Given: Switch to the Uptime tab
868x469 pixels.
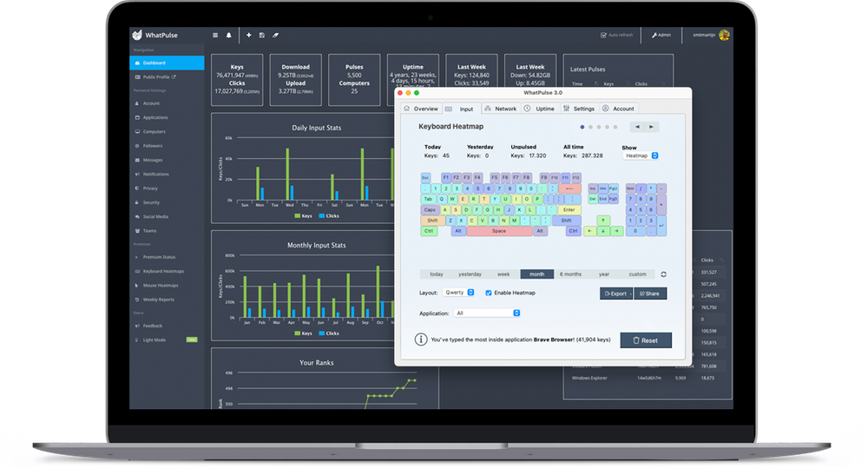Looking at the screenshot, I should click(x=540, y=109).
